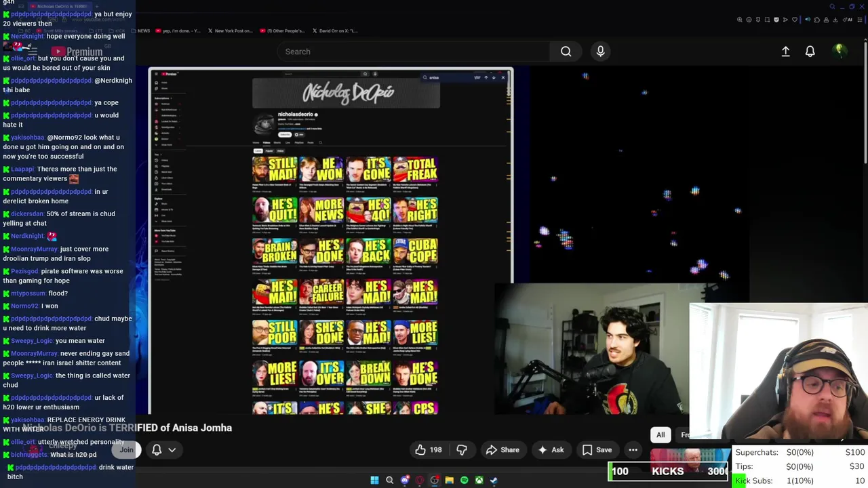Open the IT'S OVER video thumbnail
The width and height of the screenshot is (868, 488).
tap(321, 373)
